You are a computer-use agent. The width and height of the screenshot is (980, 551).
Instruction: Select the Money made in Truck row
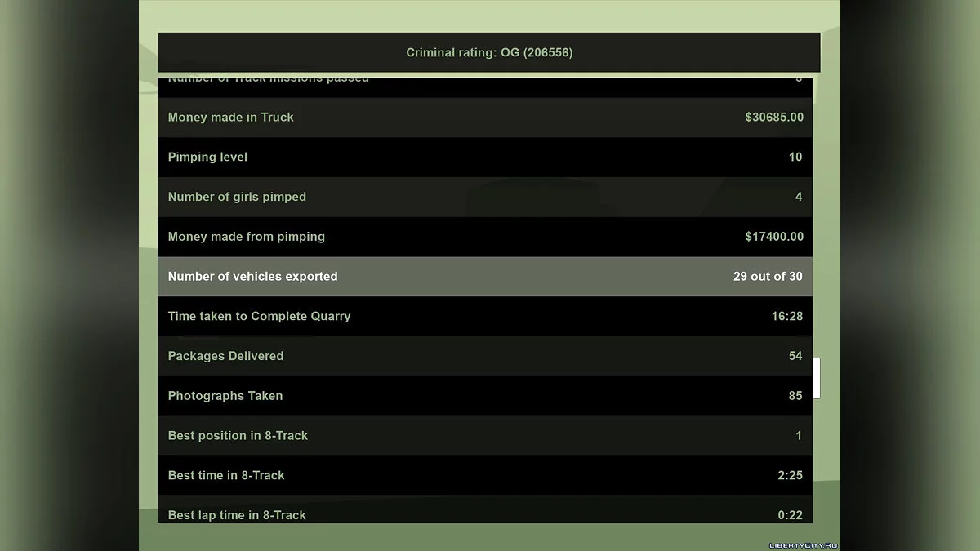(x=484, y=118)
